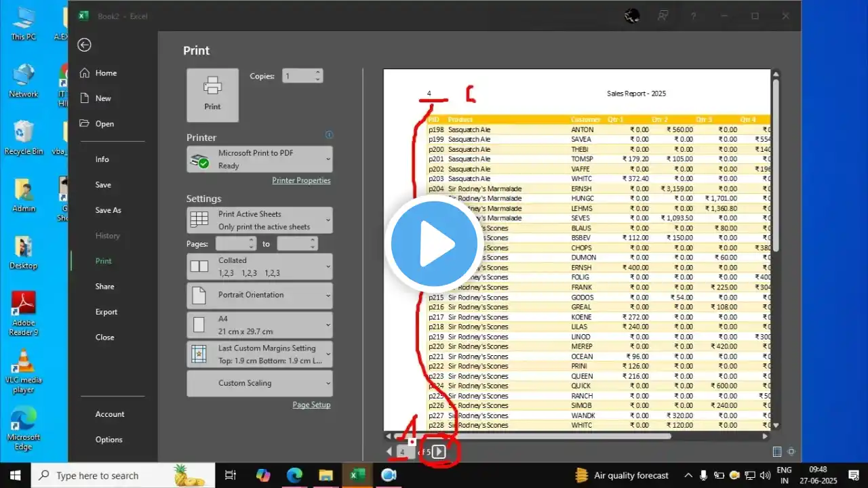Go to previous page in print preview

[389, 451]
